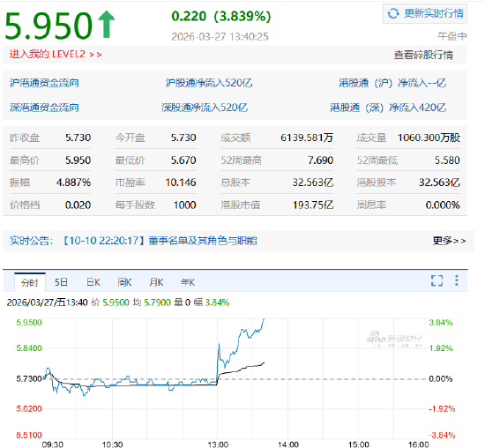Click the 昨收盘 value 5.730
Viewport: 485px width, 448px height.
coord(78,138)
